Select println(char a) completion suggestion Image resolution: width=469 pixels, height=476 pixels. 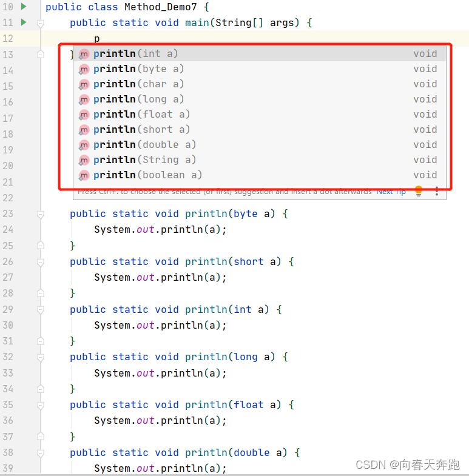[260, 84]
